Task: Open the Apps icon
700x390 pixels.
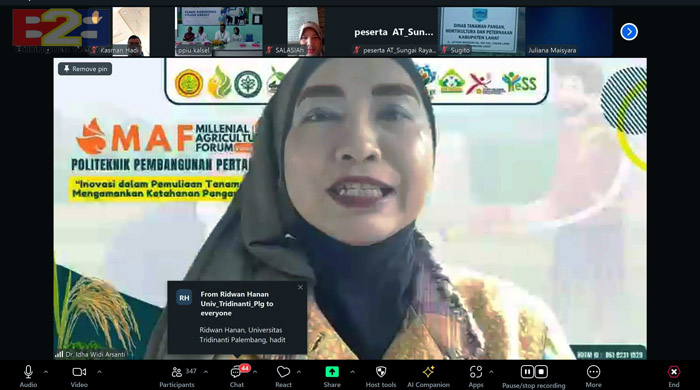Action: 476,372
